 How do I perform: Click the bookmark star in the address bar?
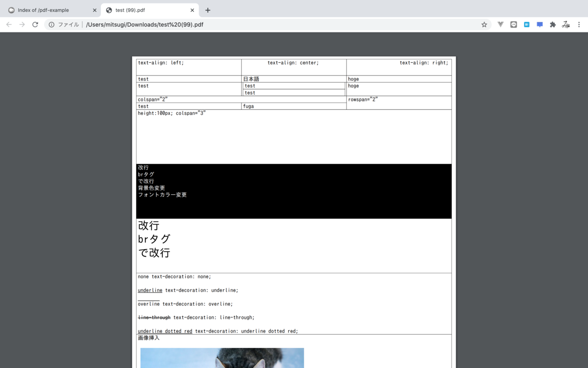tap(484, 24)
